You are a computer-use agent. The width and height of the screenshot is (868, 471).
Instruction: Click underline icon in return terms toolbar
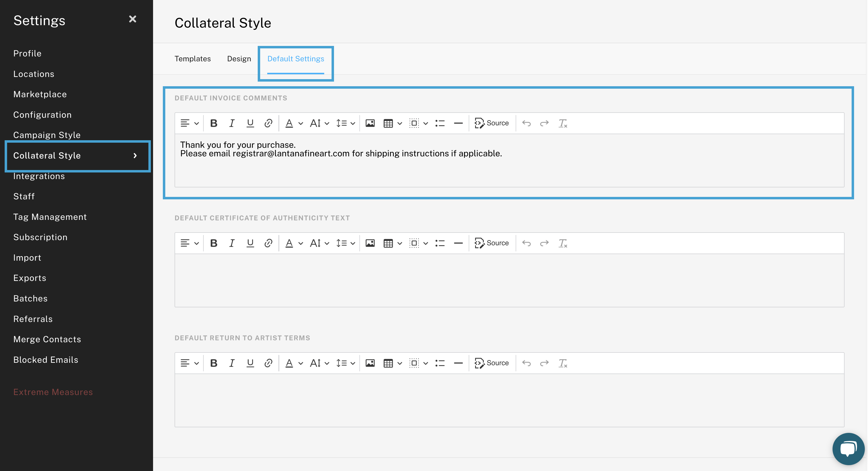[250, 363]
